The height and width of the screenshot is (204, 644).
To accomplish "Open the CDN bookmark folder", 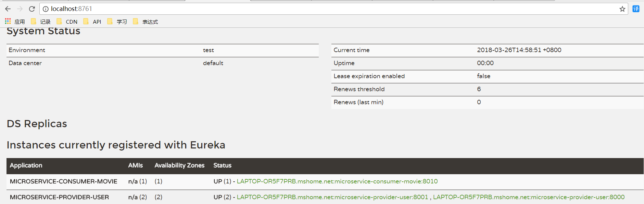I will 67,22.
